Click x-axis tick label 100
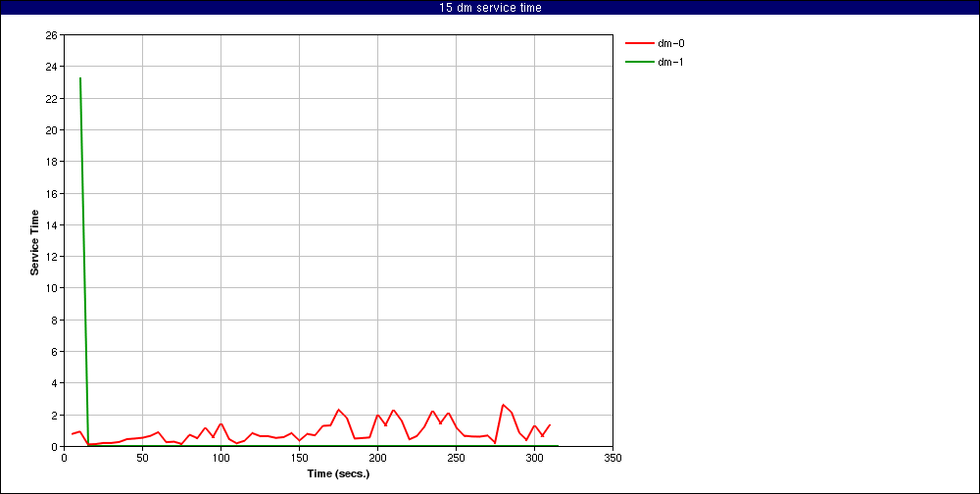980x494 pixels. [220, 457]
